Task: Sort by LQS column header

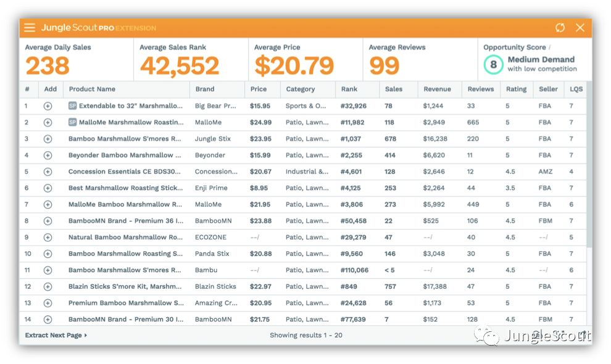Action: pyautogui.click(x=576, y=89)
